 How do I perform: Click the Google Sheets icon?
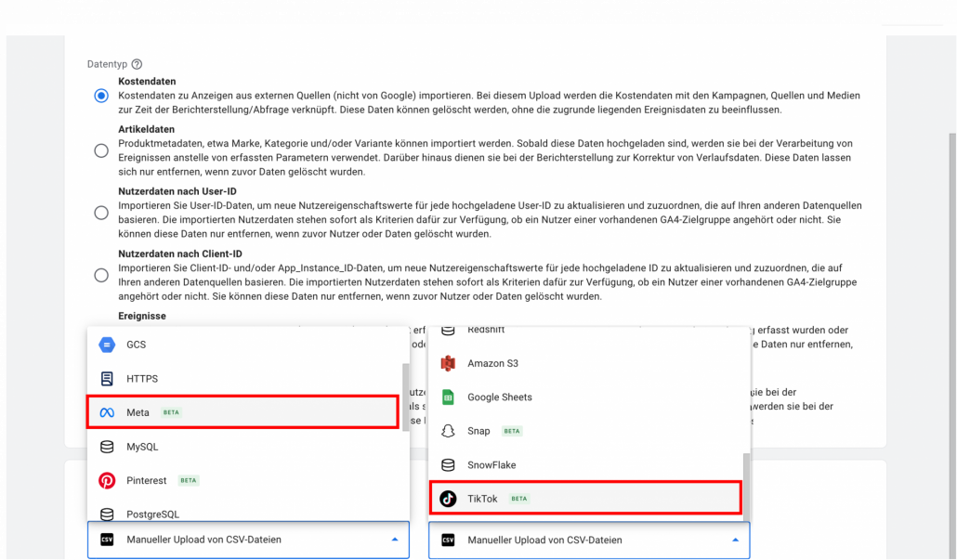click(x=448, y=397)
